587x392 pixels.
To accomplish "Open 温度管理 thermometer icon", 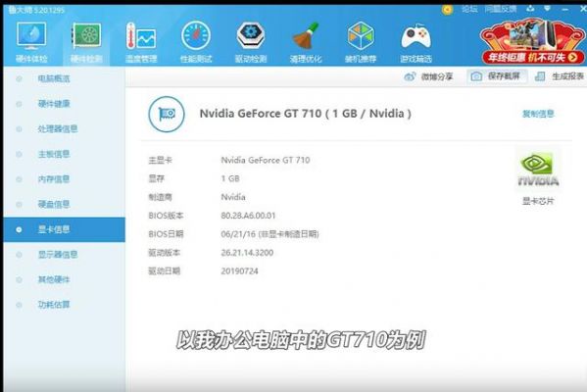I will (x=141, y=36).
